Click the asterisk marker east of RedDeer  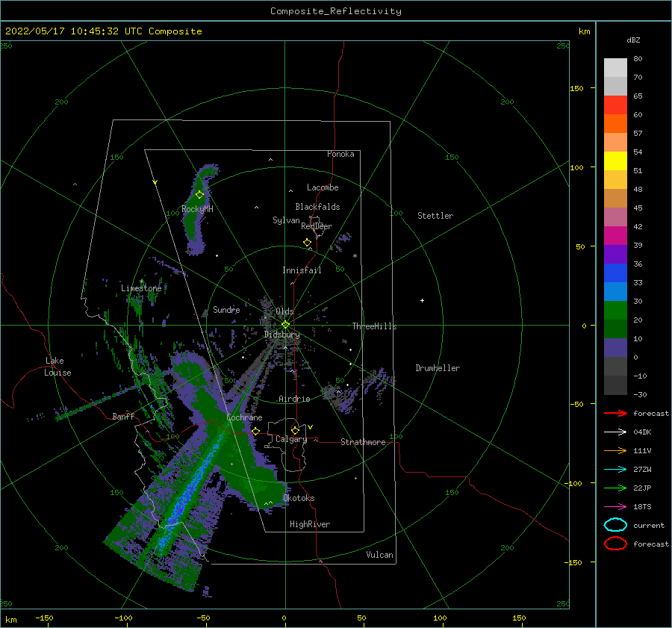click(x=355, y=256)
